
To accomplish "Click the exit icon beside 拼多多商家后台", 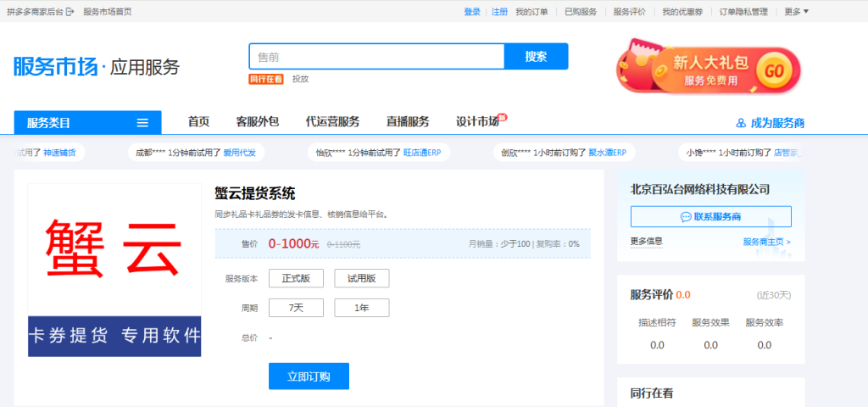I will [x=70, y=12].
